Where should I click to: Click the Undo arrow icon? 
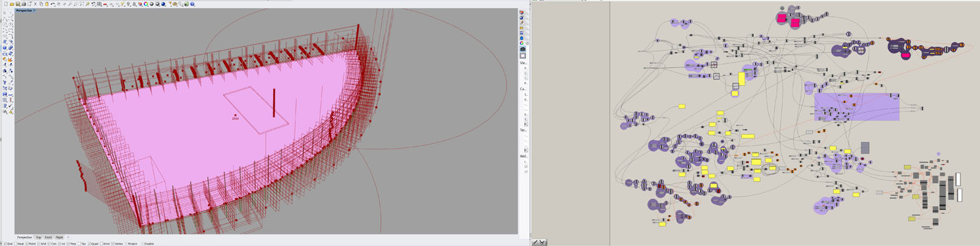tap(53, 4)
